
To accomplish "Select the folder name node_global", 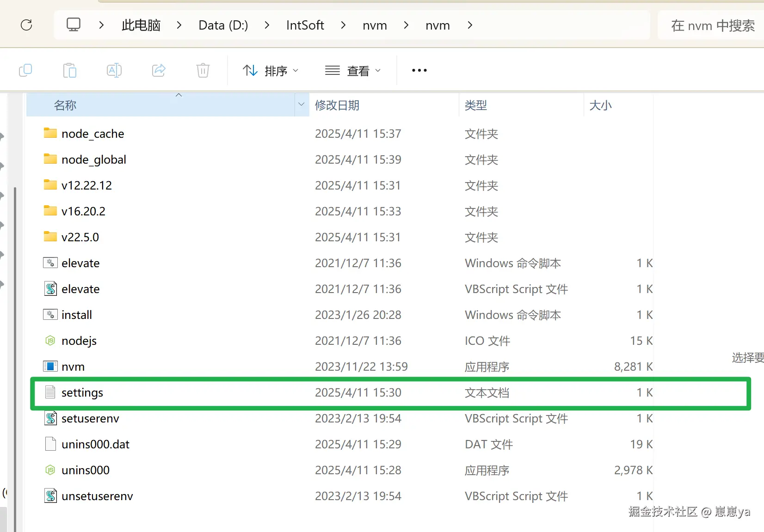I will (x=94, y=159).
